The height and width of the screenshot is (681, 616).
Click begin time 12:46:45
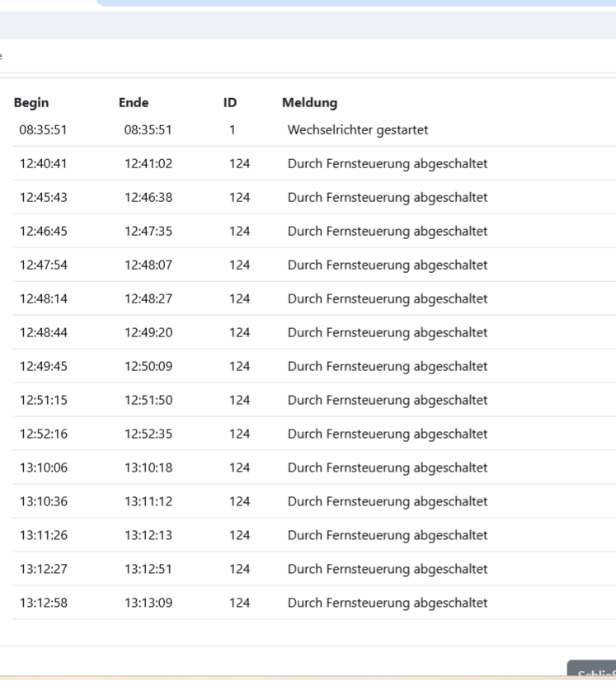44,231
